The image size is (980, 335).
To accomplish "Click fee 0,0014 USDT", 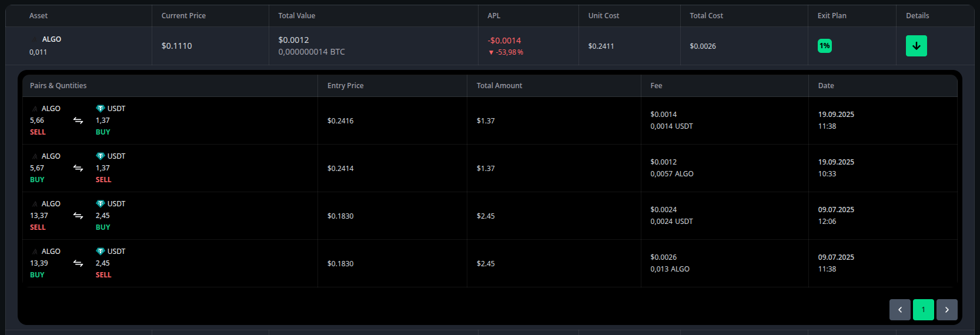I will (671, 126).
